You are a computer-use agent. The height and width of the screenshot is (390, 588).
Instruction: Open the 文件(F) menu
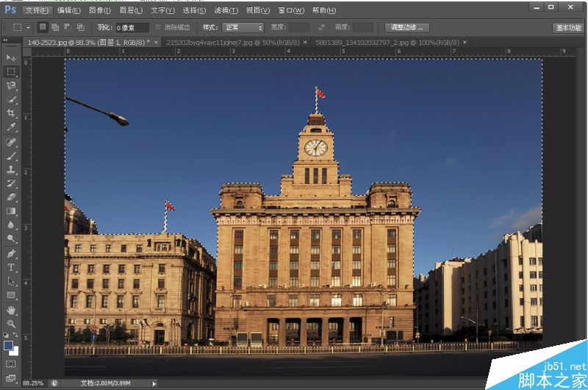point(37,10)
